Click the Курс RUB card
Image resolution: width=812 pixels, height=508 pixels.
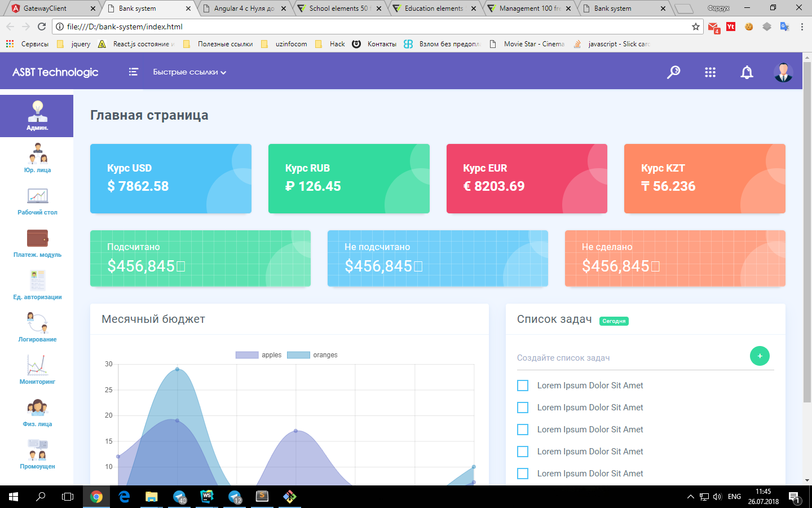click(348, 178)
